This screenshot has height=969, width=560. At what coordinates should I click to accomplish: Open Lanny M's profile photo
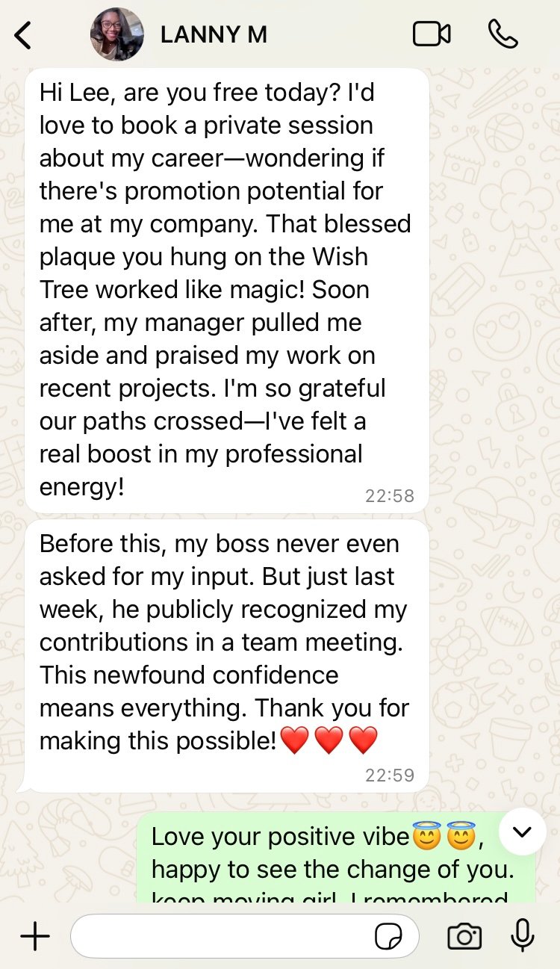[117, 34]
